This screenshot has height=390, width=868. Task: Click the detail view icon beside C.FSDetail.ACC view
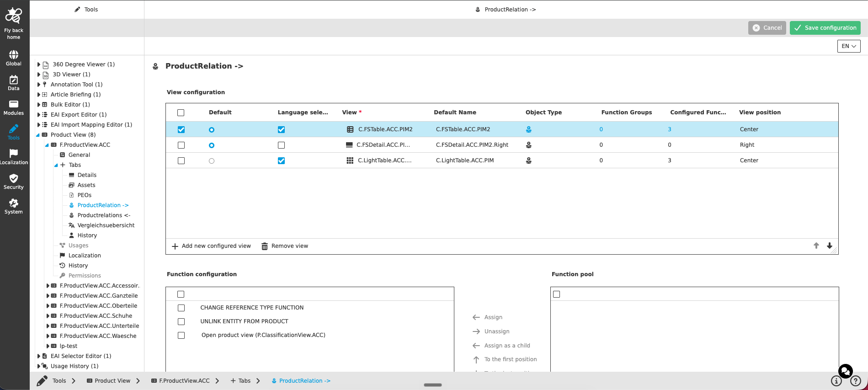349,145
